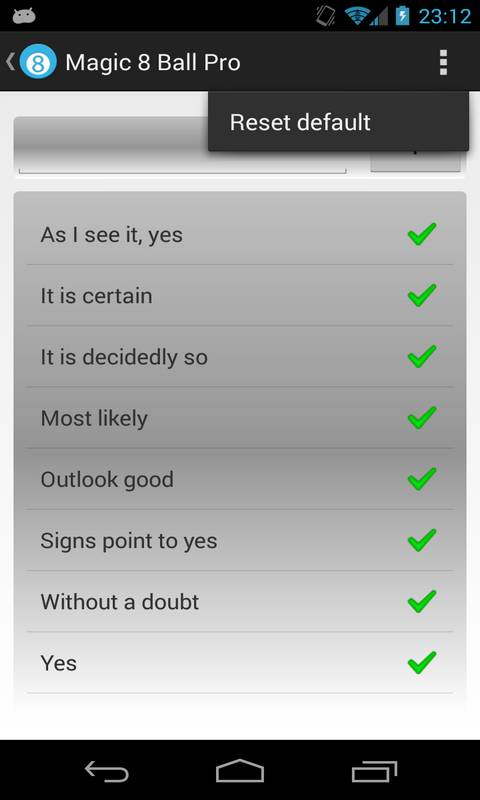Tap the "Yes" answer row
This screenshot has width=480, height=800.
(240, 663)
